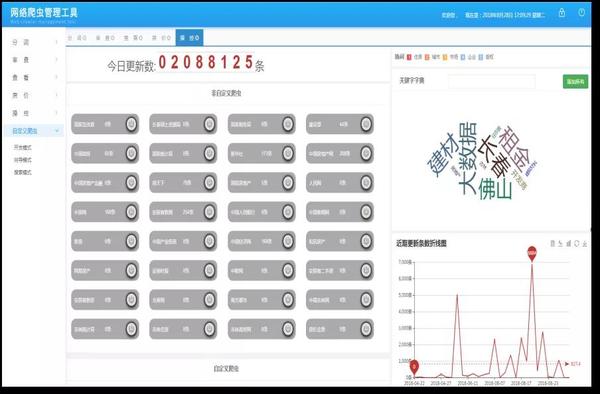The width and height of the screenshot is (600, 394).
Task: Click the power icon in the header
Action: coord(581,13)
